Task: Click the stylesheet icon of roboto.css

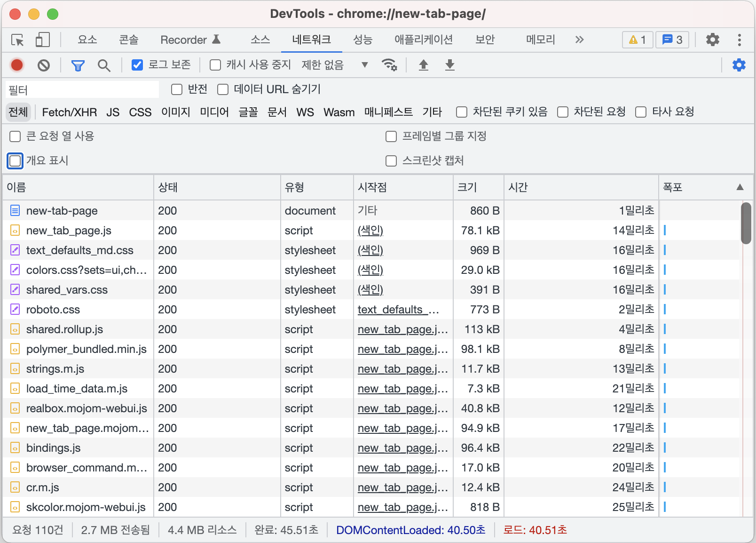Action: click(16, 310)
